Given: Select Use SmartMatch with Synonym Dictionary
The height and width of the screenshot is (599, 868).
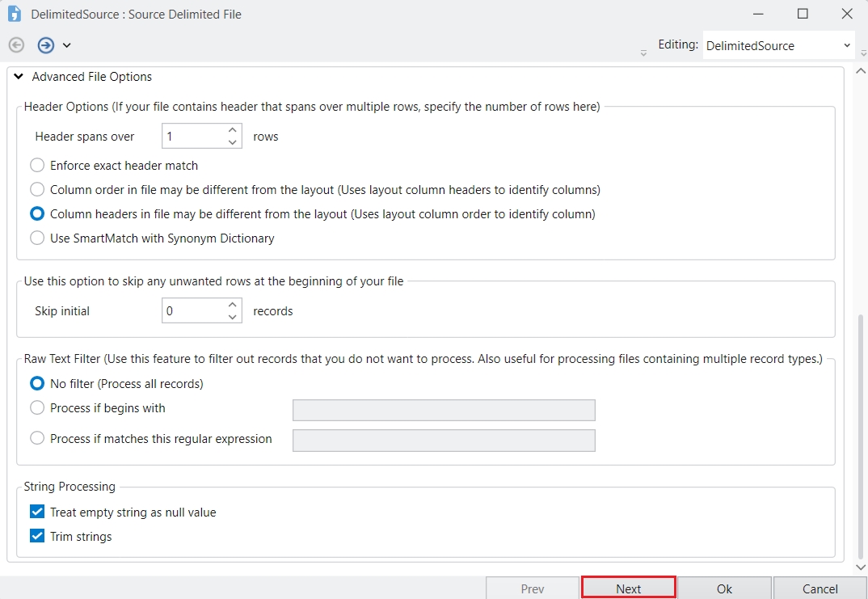Looking at the screenshot, I should click(x=37, y=238).
